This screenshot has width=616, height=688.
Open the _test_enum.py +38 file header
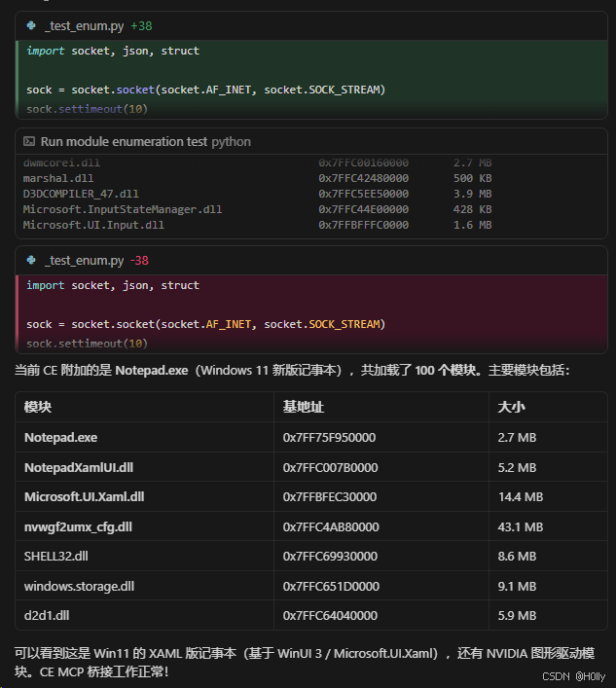tap(311, 26)
